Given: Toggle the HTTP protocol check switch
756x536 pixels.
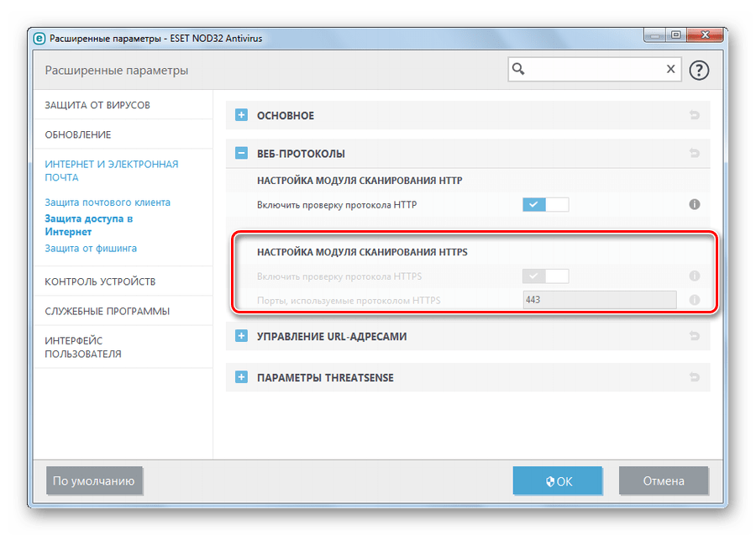Looking at the screenshot, I should (x=545, y=204).
